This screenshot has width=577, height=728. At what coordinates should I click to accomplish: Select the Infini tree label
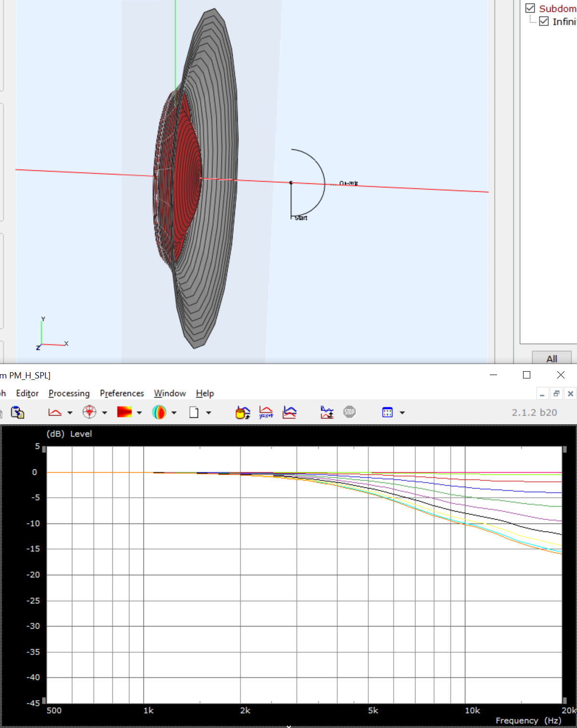click(x=564, y=22)
